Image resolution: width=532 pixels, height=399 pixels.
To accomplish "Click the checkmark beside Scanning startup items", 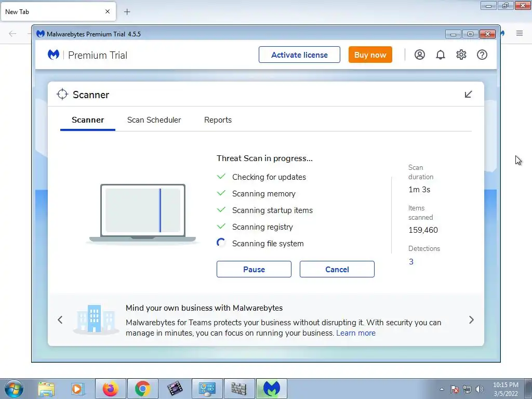I will (221, 210).
